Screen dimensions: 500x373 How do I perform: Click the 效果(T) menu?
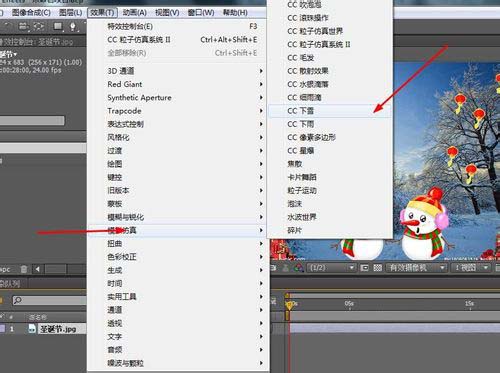pos(102,13)
